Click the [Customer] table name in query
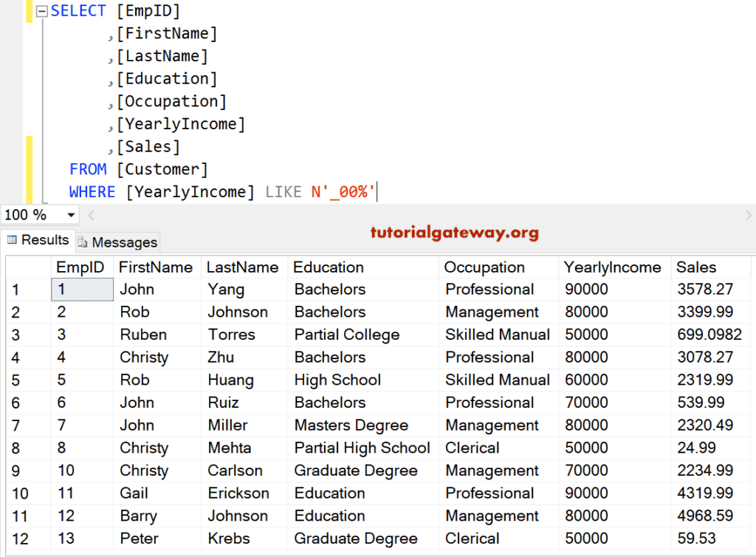The height and width of the screenshot is (557, 756). (162, 170)
